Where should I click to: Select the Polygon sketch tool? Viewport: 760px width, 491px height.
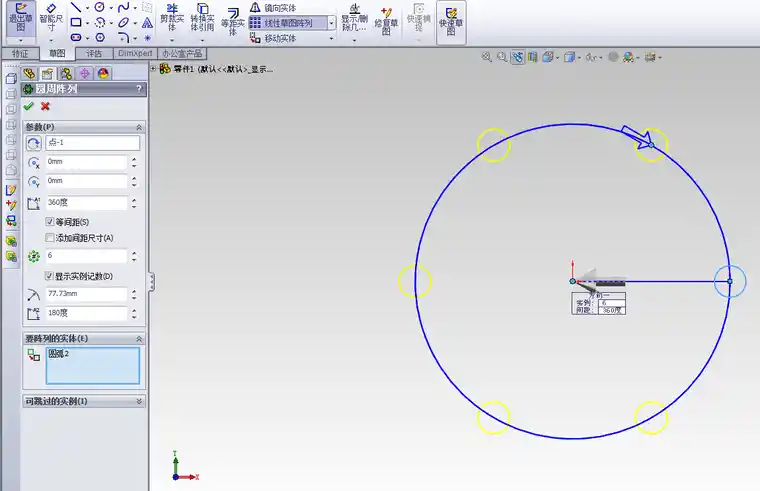[x=100, y=37]
